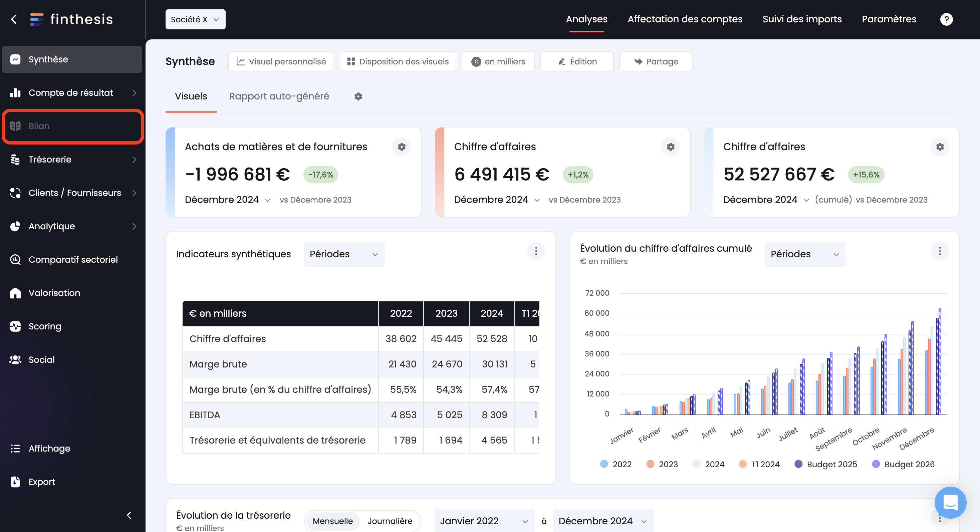This screenshot has width=980, height=532.
Task: Toggle Budget 2026 series in legend
Action: [x=903, y=464]
